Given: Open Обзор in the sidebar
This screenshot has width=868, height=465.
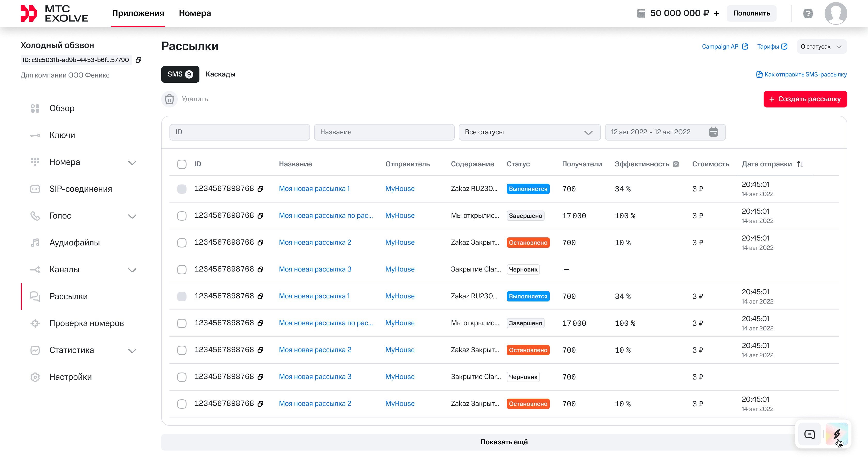Looking at the screenshot, I should [x=62, y=108].
